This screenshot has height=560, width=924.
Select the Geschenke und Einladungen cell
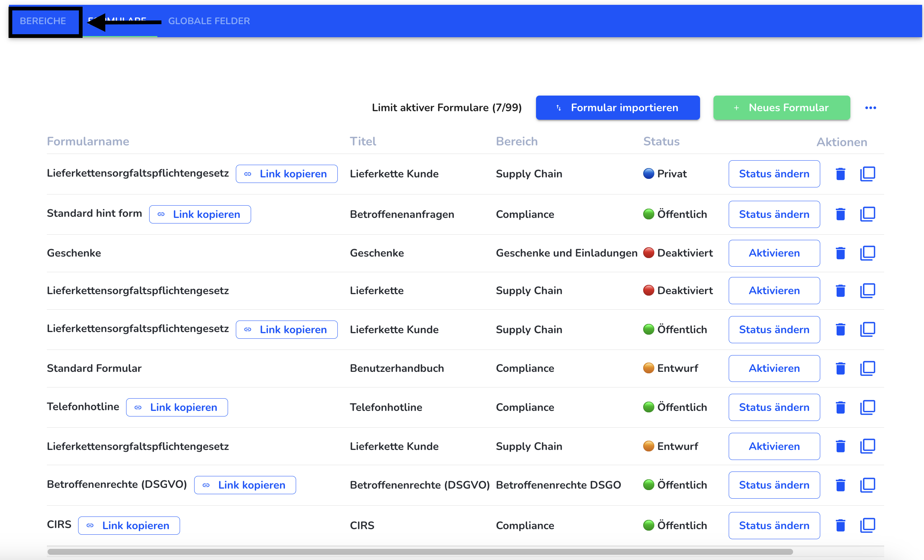[x=567, y=253]
